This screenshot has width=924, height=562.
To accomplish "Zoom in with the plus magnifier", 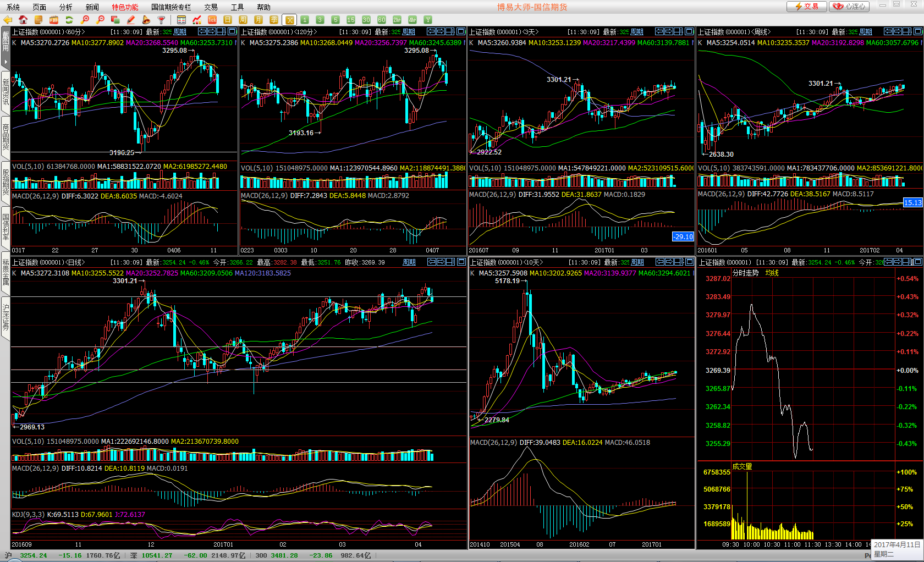I will tap(85, 20).
